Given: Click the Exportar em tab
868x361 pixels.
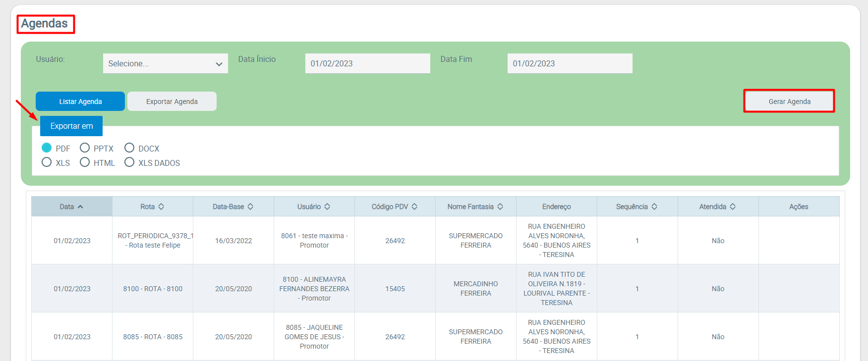Looking at the screenshot, I should click(71, 126).
